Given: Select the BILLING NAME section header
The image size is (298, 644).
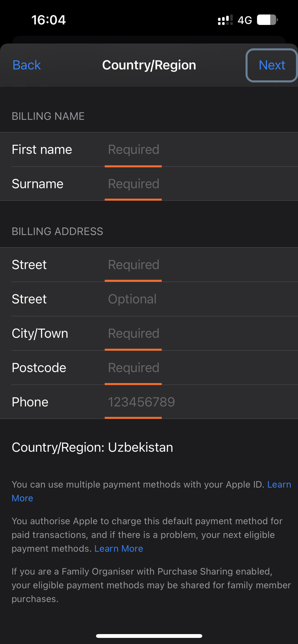Looking at the screenshot, I should [48, 116].
